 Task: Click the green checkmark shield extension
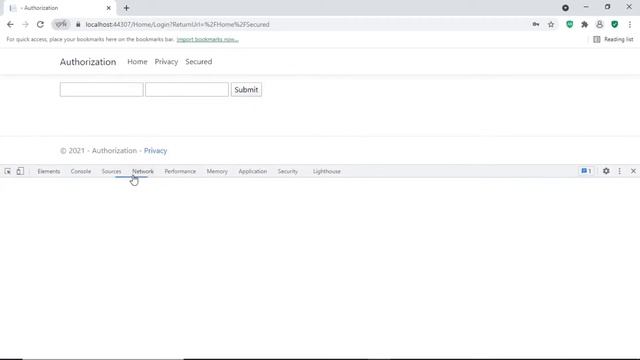[x=614, y=24]
